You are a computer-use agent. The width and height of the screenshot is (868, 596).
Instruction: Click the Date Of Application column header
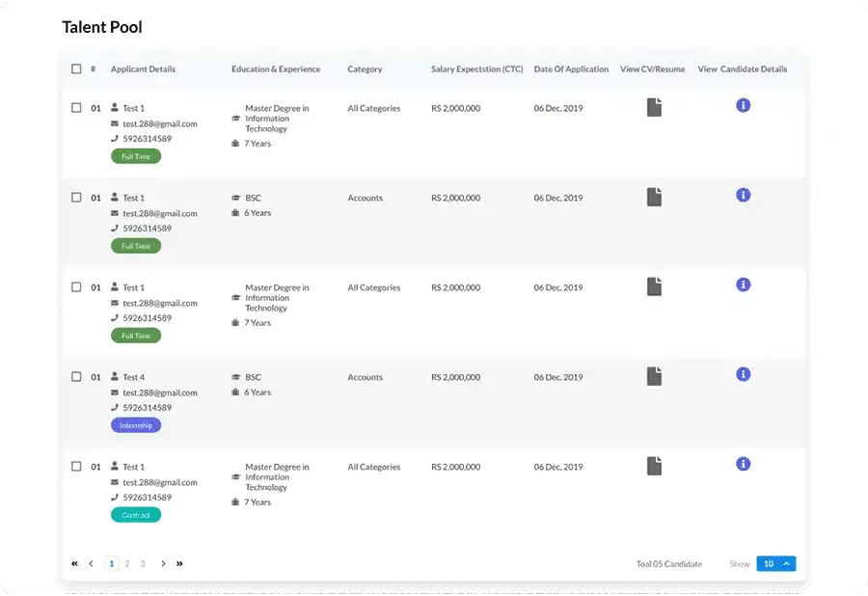pos(571,69)
